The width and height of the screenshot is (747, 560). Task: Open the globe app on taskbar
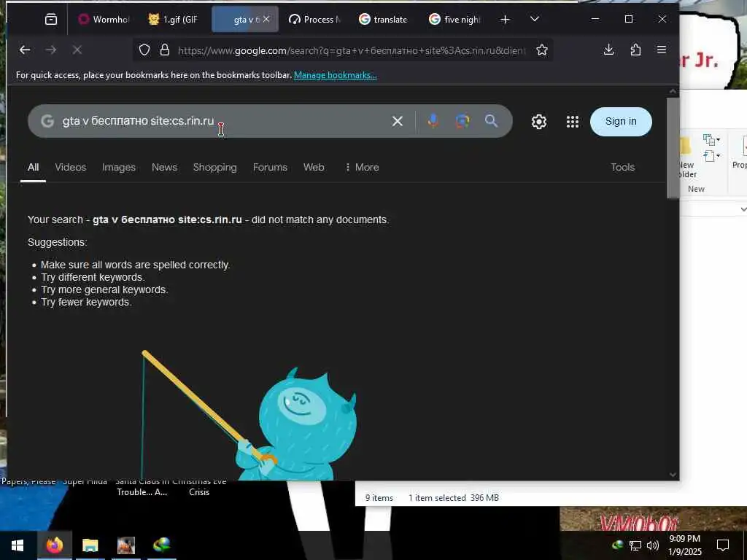coord(162,545)
